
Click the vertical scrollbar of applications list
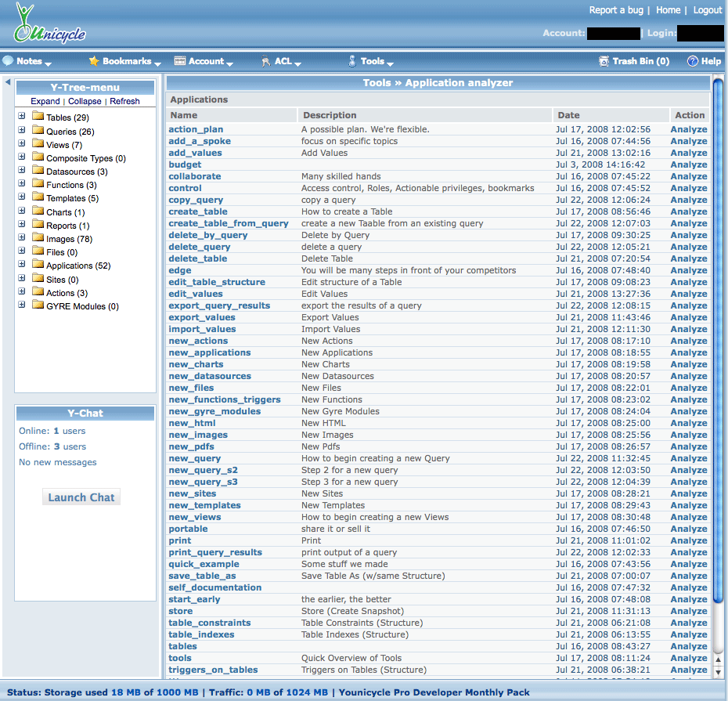pos(718,376)
